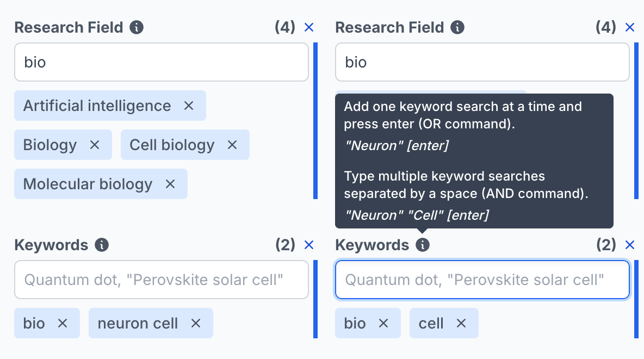Clear all left Research Field filters
The height and width of the screenshot is (359, 644).
(x=309, y=27)
